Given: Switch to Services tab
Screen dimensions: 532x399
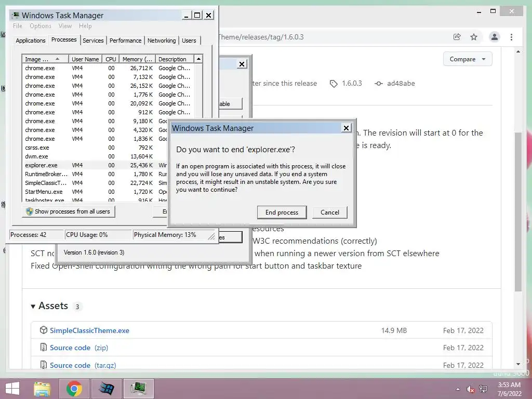Looking at the screenshot, I should [x=93, y=41].
